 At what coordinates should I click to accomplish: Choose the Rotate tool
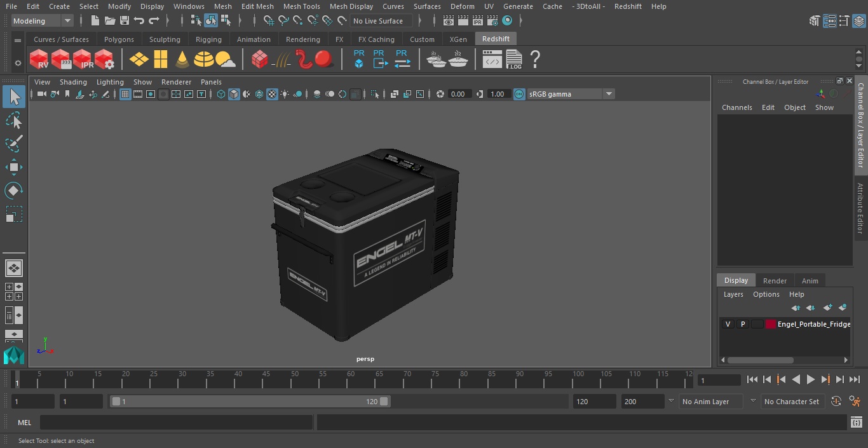click(14, 191)
